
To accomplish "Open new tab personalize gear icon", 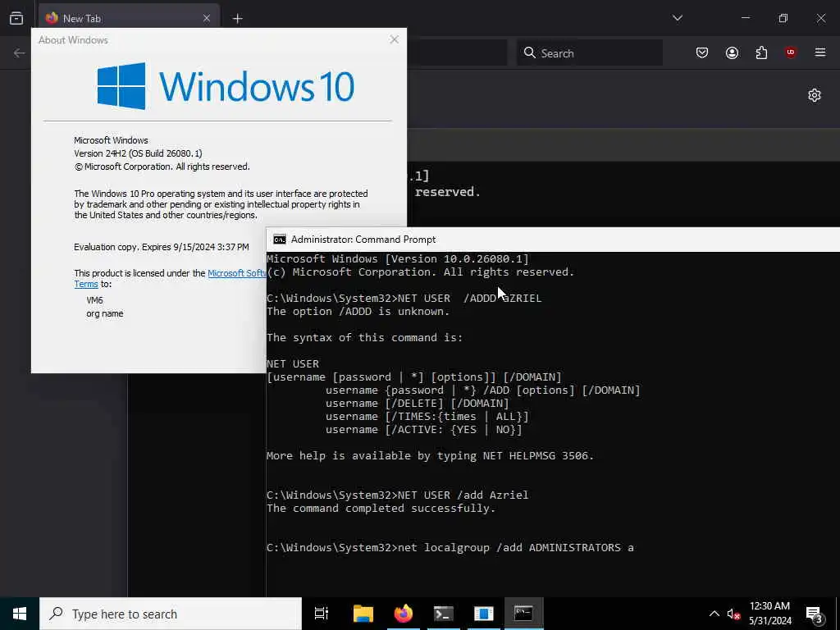I will coord(815,95).
